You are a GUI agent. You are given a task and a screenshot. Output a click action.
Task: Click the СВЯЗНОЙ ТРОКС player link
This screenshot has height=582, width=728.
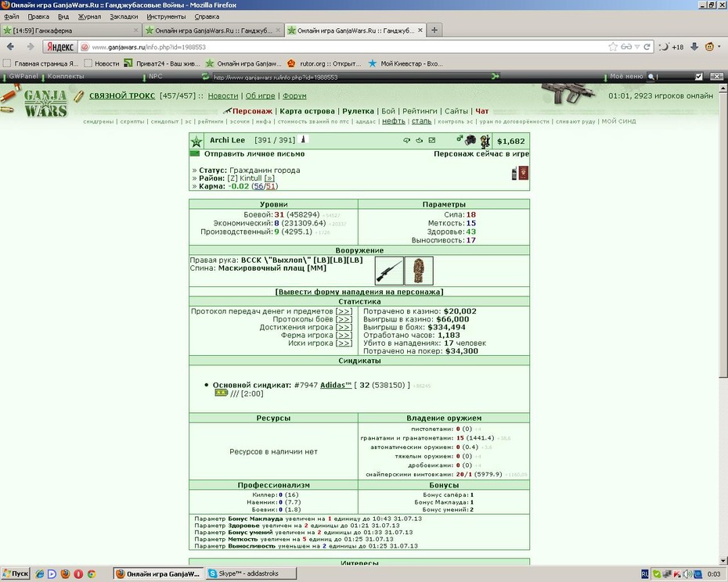122,95
